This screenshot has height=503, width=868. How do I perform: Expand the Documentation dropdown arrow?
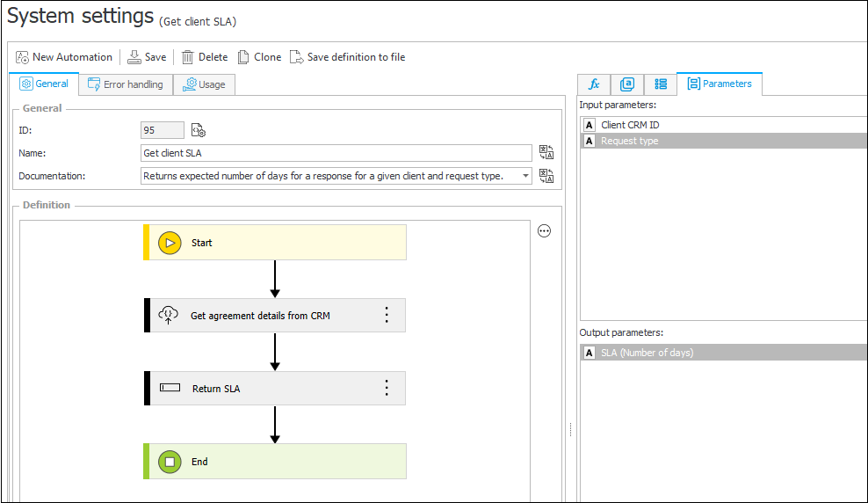coord(525,176)
